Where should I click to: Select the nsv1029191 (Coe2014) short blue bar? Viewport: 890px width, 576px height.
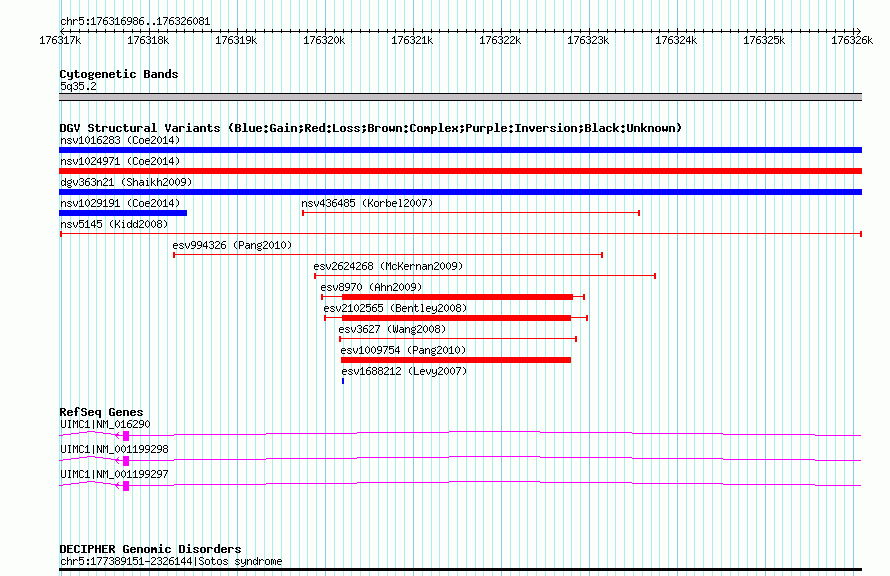tap(123, 213)
